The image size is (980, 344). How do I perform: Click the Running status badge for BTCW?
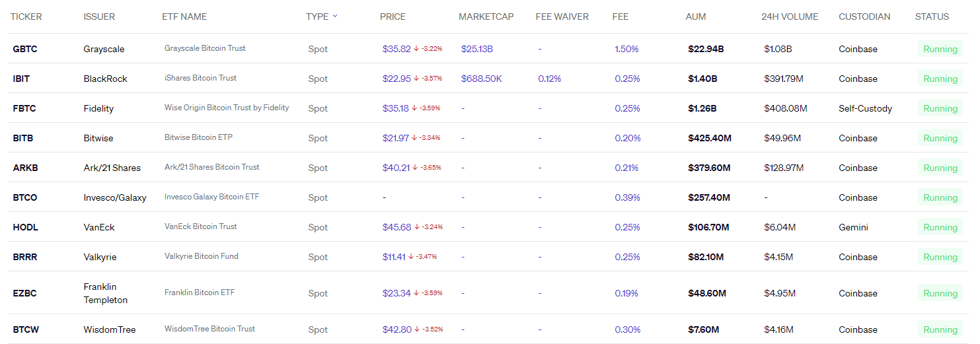940,329
